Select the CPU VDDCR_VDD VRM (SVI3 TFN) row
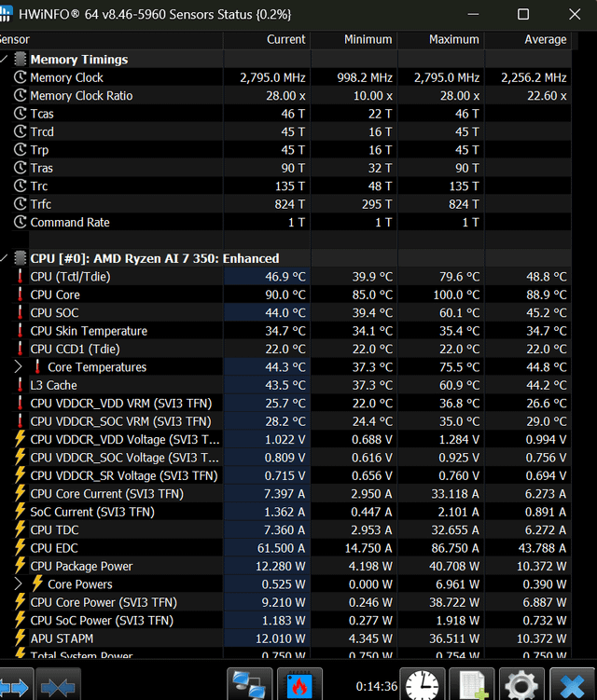 [x=285, y=403]
